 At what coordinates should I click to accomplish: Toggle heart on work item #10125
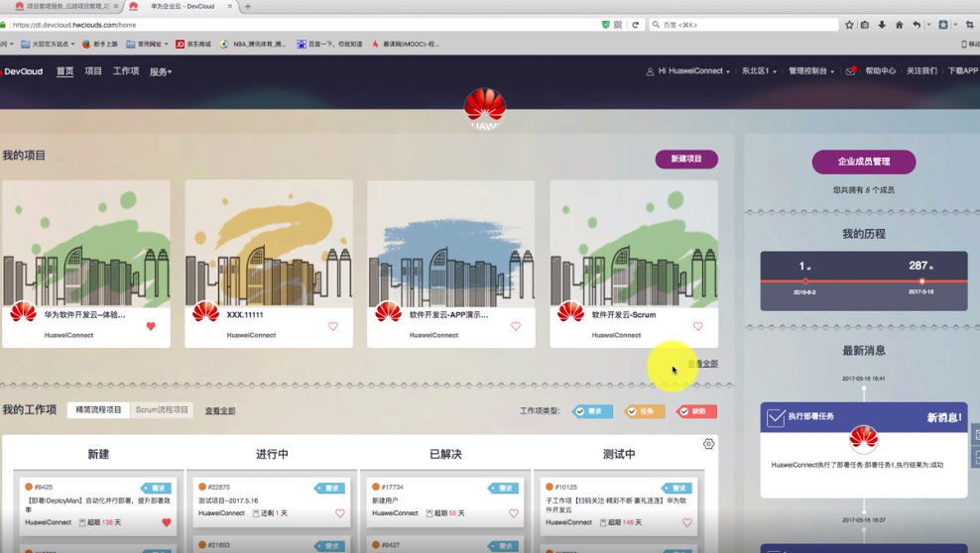(687, 522)
